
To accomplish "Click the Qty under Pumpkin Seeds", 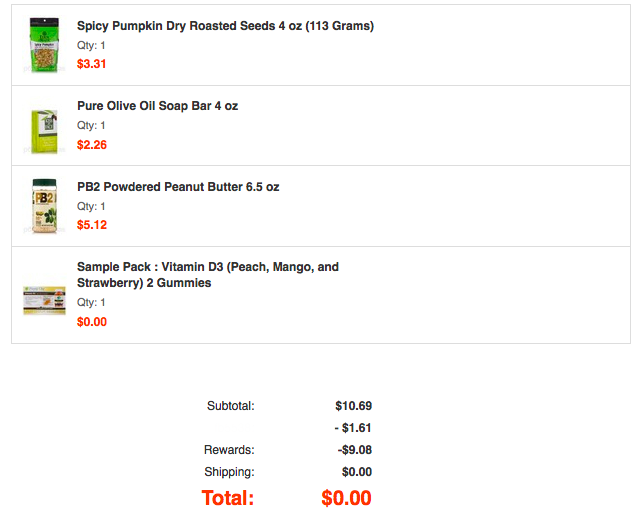I will point(91,45).
